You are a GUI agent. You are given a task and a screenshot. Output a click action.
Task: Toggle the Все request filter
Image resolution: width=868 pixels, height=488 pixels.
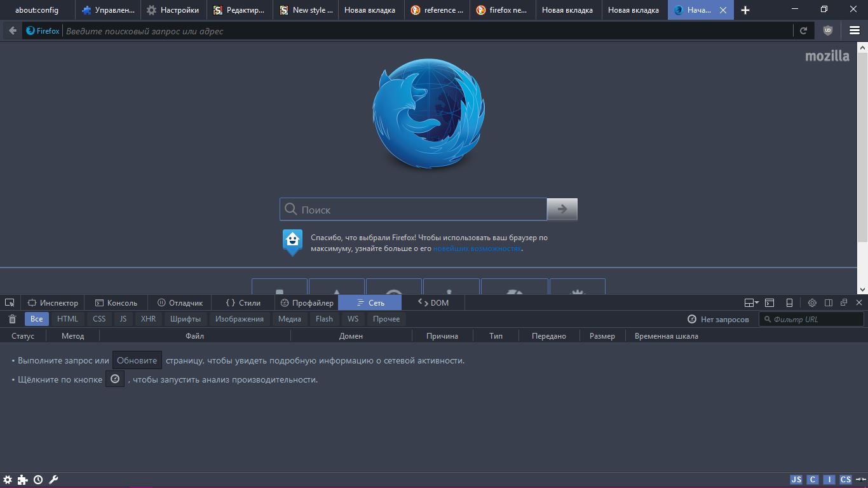[37, 319]
